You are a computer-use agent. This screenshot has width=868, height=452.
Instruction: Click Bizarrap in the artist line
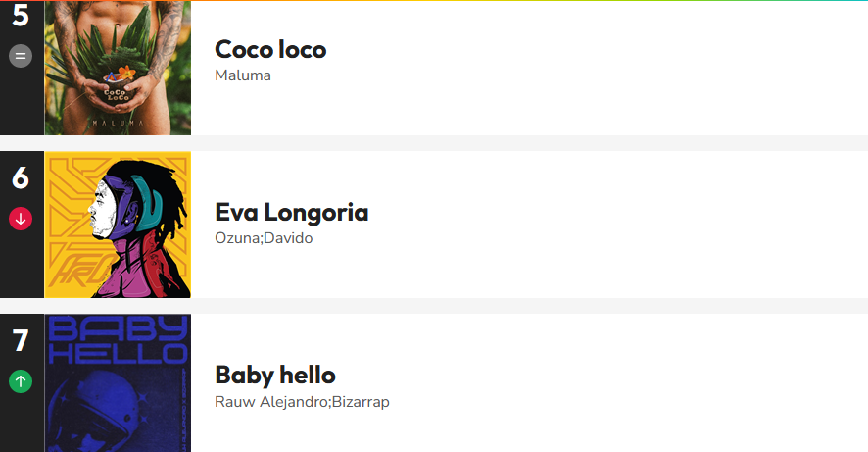point(360,401)
